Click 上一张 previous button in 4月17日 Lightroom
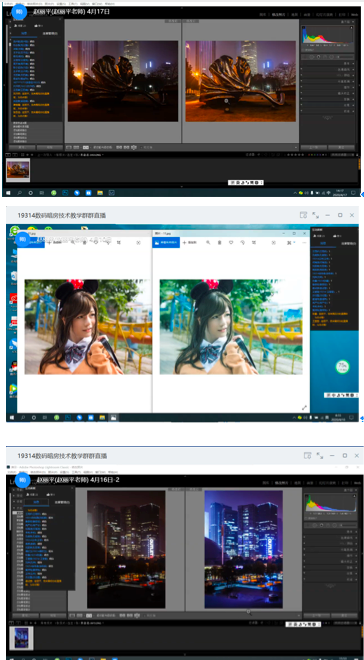 [x=314, y=148]
